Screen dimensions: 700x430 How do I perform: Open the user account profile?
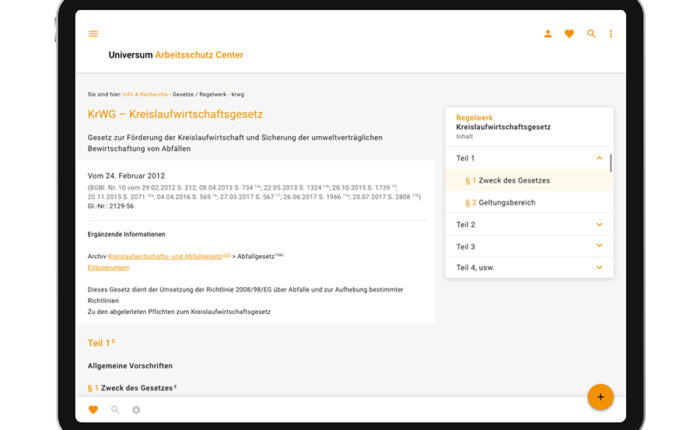click(x=547, y=34)
